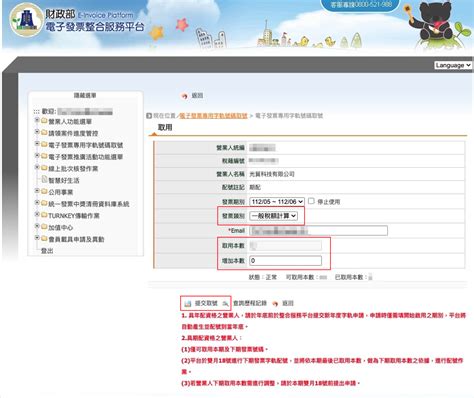This screenshot has width=474, height=398.
Task: Click the Email input field
Action: (x=318, y=231)
